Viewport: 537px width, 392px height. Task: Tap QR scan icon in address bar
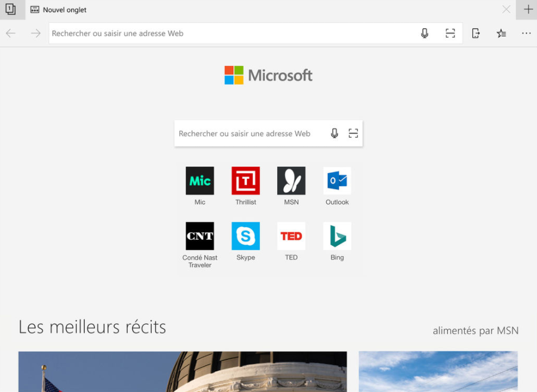coord(450,33)
